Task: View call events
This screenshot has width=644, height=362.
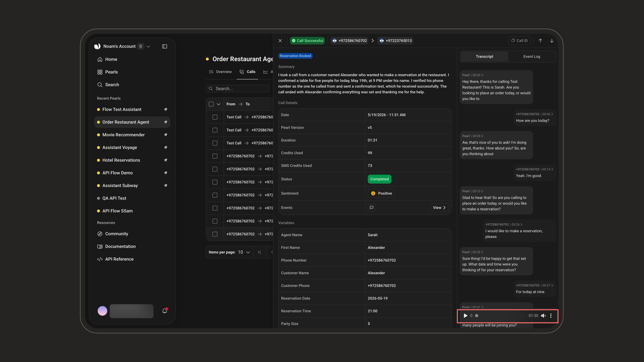Action: click(439, 208)
